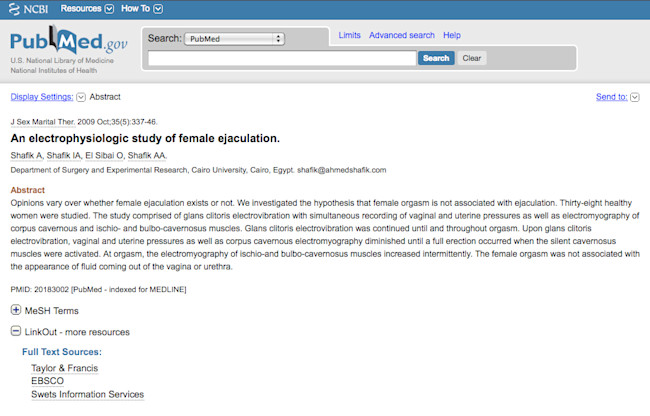Click the blue Search button
The height and width of the screenshot is (416, 650).
pyautogui.click(x=436, y=58)
